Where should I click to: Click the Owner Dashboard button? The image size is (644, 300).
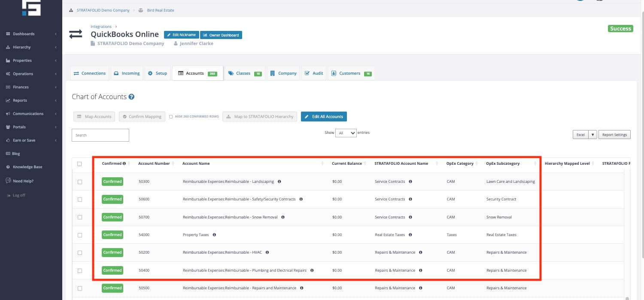tap(221, 35)
